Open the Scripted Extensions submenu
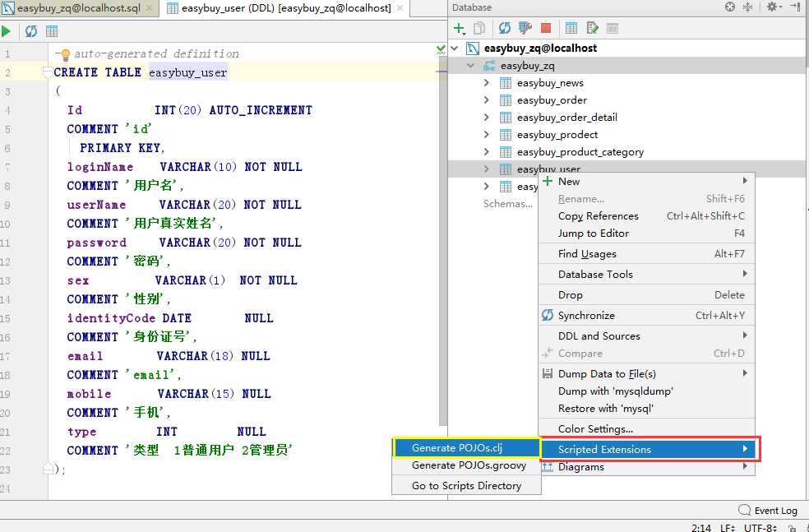This screenshot has width=809, height=532. point(649,450)
